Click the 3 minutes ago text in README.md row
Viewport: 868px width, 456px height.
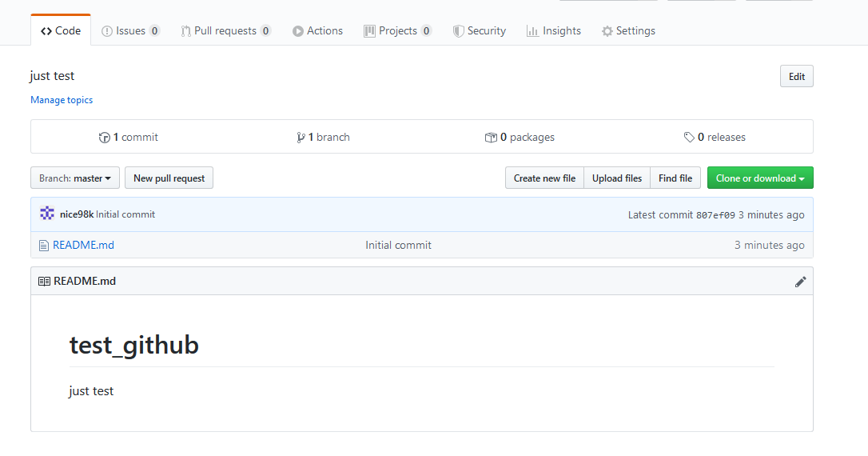coord(770,245)
